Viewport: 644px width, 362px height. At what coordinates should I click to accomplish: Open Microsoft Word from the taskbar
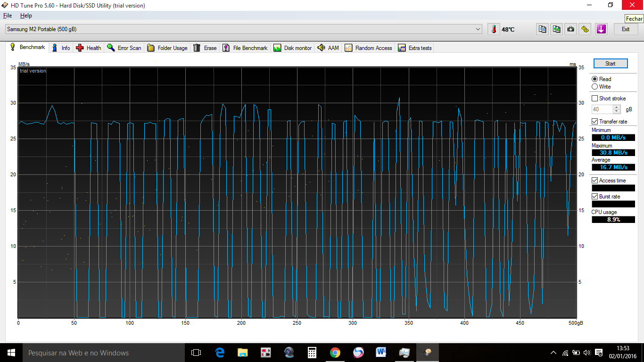coord(381,353)
